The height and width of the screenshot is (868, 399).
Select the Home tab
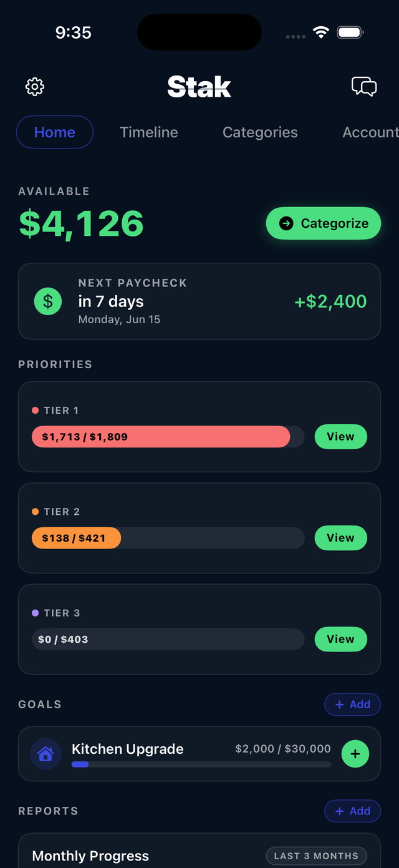55,132
